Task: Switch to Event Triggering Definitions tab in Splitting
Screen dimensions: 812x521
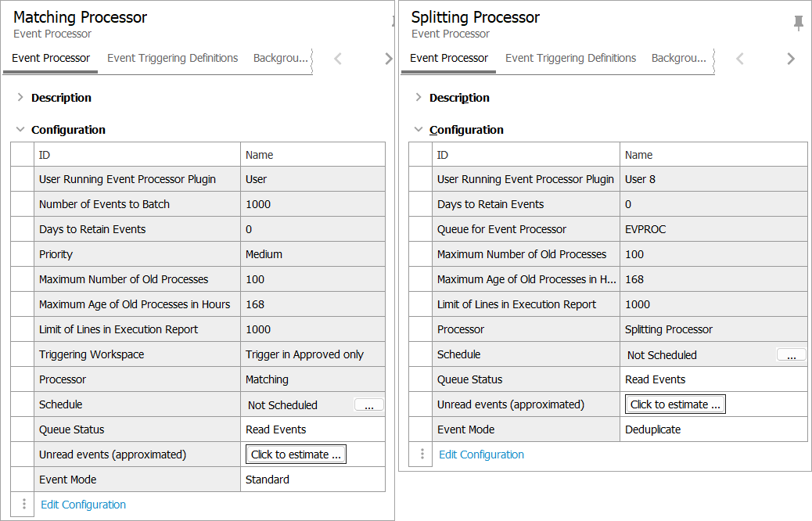Action: coord(570,58)
